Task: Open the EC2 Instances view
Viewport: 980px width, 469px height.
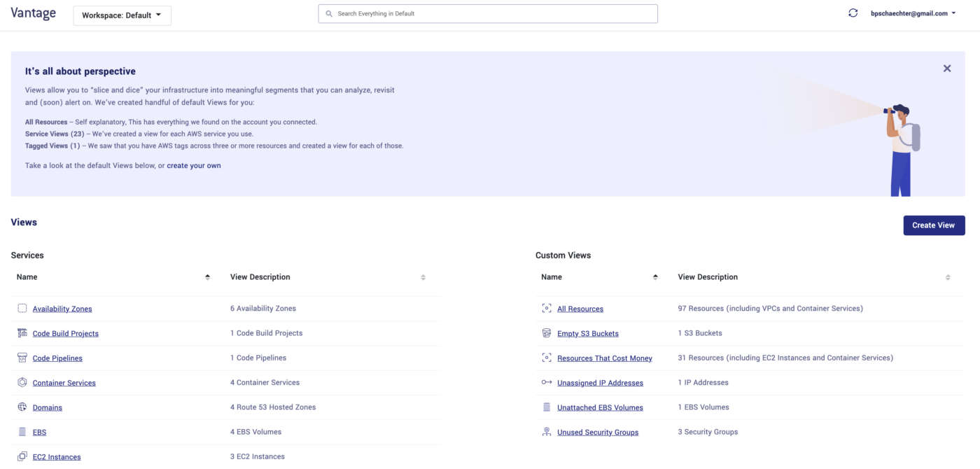Action: (x=57, y=457)
